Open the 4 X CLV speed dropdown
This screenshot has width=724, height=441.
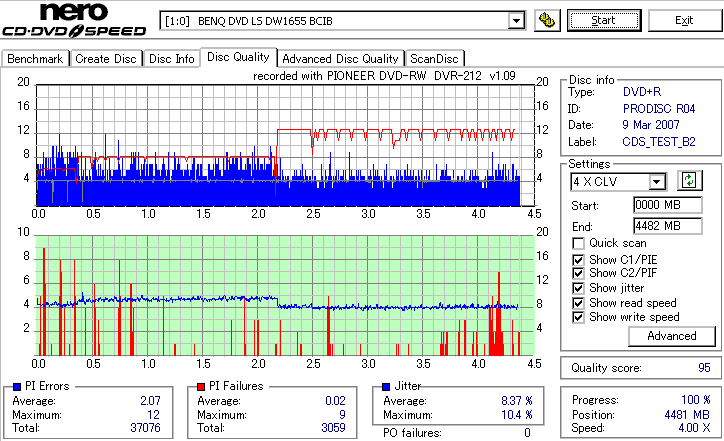(x=656, y=182)
